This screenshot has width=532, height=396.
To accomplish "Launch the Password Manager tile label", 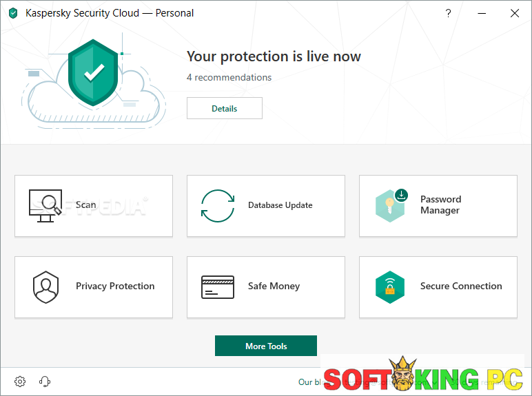I will point(440,205).
